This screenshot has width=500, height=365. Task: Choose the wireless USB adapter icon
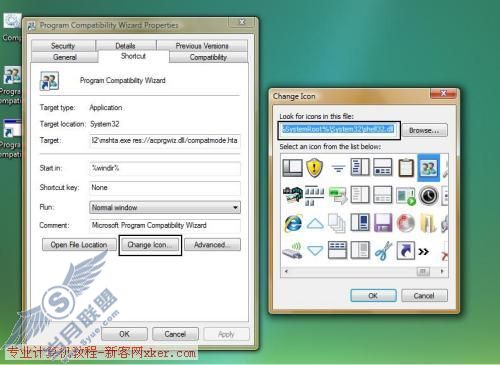coord(292,251)
